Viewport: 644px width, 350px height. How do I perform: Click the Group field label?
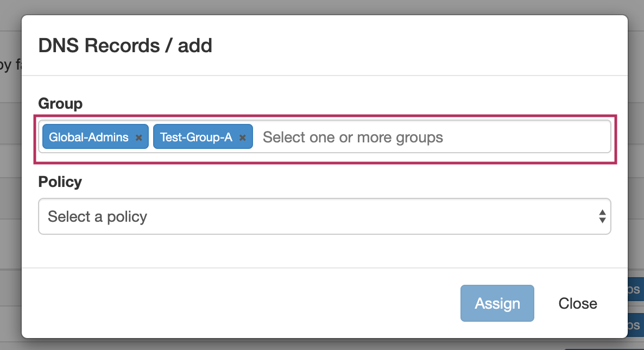(x=60, y=103)
